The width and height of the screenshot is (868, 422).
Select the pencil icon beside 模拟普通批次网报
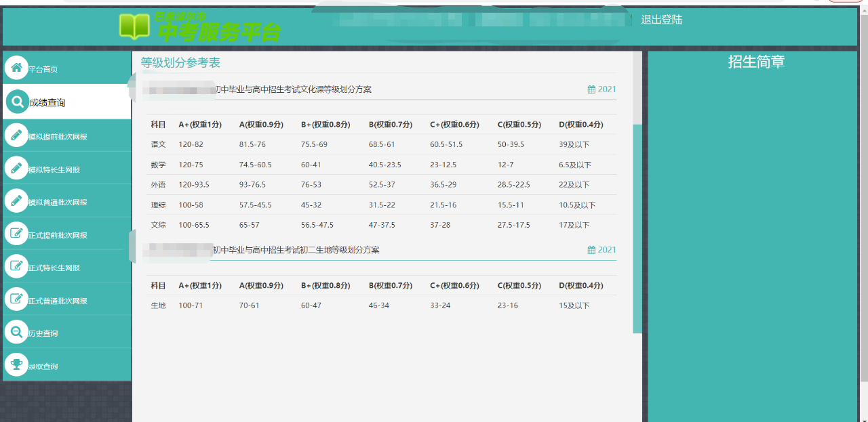pyautogui.click(x=16, y=201)
